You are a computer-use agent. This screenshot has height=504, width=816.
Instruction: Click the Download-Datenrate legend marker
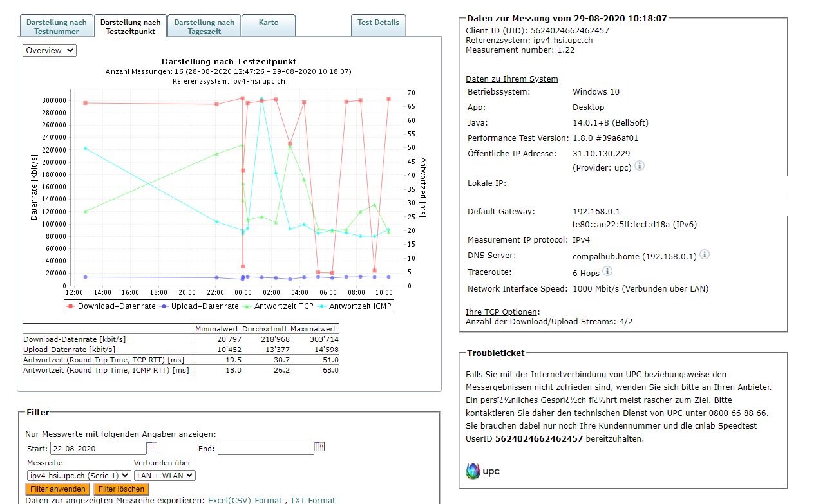[71, 306]
